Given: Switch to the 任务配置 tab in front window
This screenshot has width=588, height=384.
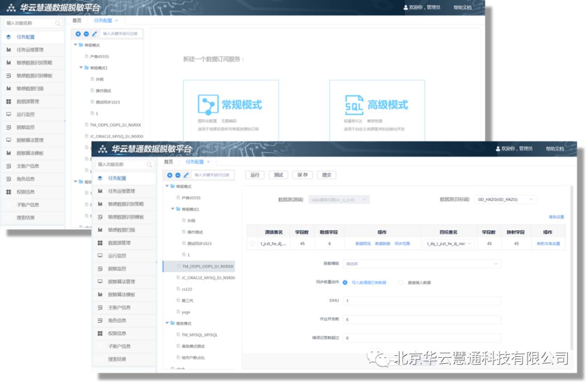Looking at the screenshot, I should (x=194, y=162).
